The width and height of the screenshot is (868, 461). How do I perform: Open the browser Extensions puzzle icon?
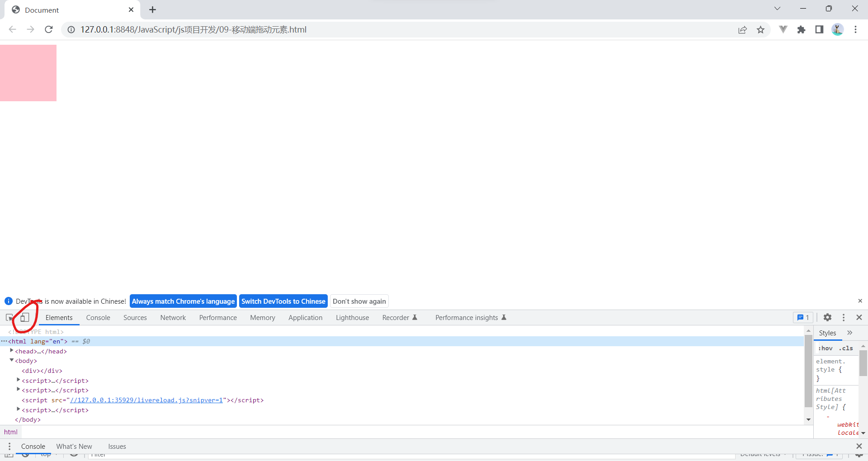[x=802, y=29]
